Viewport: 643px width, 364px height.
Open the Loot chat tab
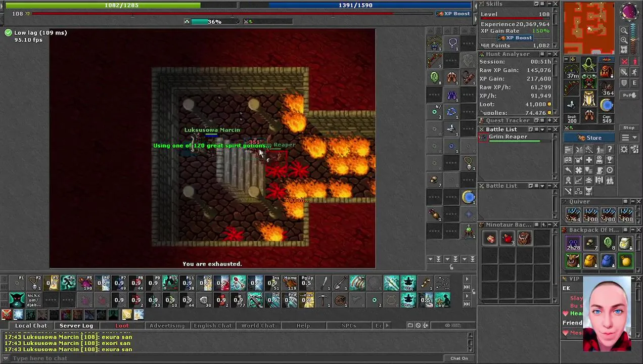[x=122, y=326]
